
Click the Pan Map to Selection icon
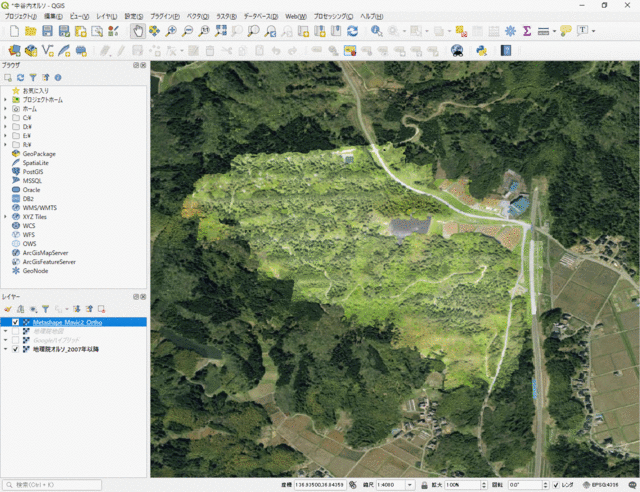[x=154, y=31]
